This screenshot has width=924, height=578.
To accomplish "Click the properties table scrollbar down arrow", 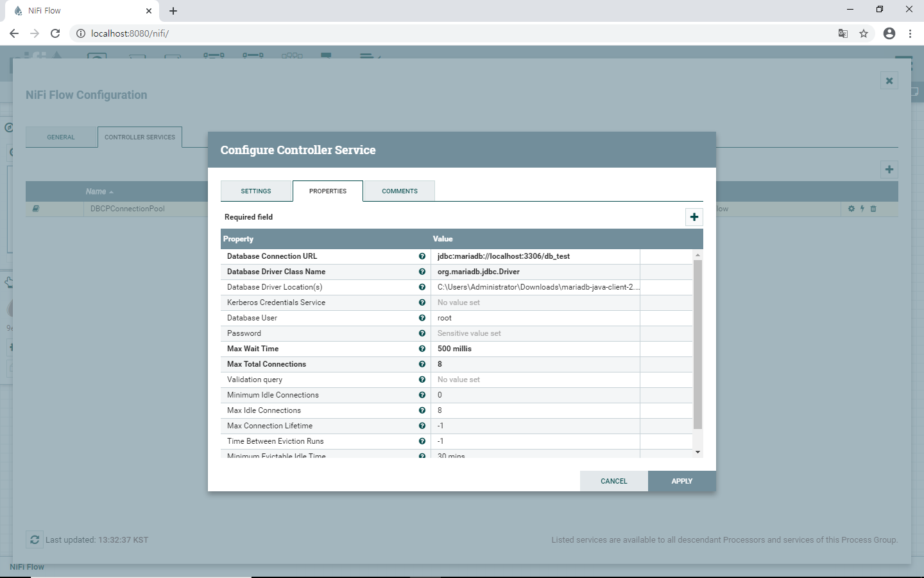I will click(x=697, y=453).
